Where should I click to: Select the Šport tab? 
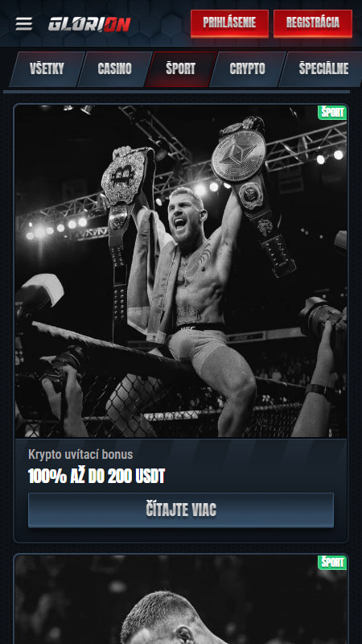[x=180, y=69]
